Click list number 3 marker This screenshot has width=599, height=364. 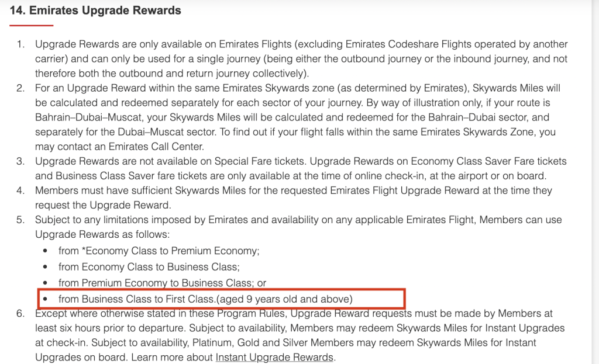click(20, 161)
